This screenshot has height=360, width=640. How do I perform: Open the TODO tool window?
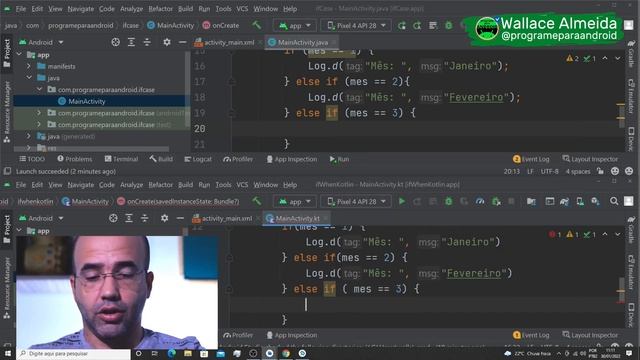32,159
